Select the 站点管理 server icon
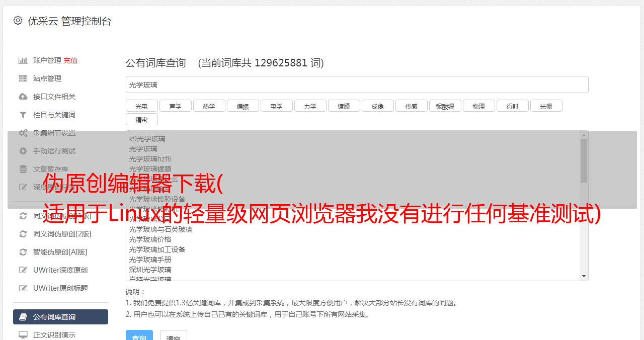The image size is (644, 340). [x=23, y=78]
